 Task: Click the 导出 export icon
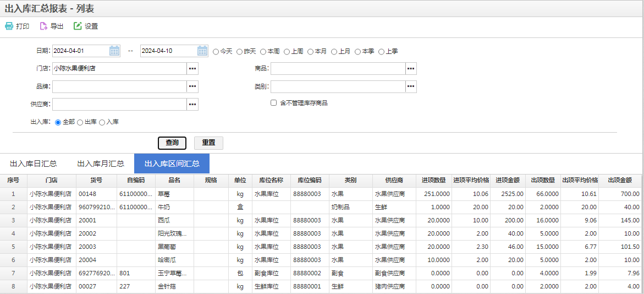tap(43, 26)
